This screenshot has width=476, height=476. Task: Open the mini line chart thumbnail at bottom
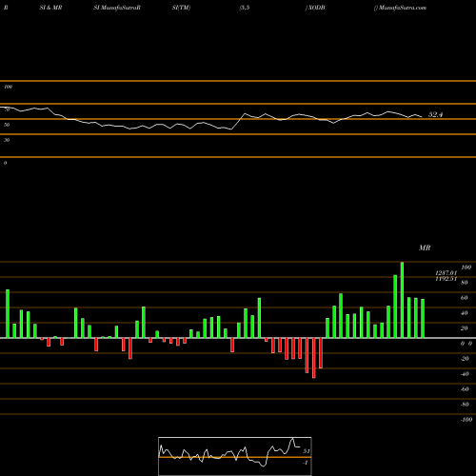235,456
